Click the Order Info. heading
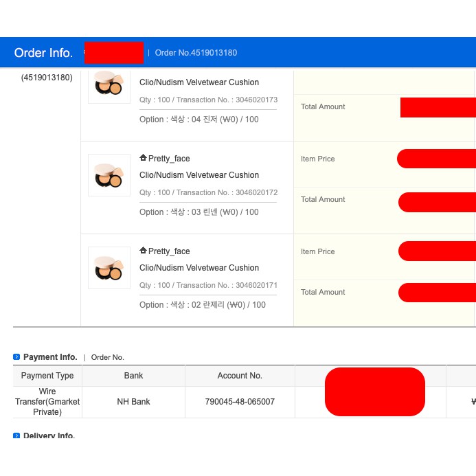Image resolution: width=476 pixels, height=476 pixels. point(44,53)
